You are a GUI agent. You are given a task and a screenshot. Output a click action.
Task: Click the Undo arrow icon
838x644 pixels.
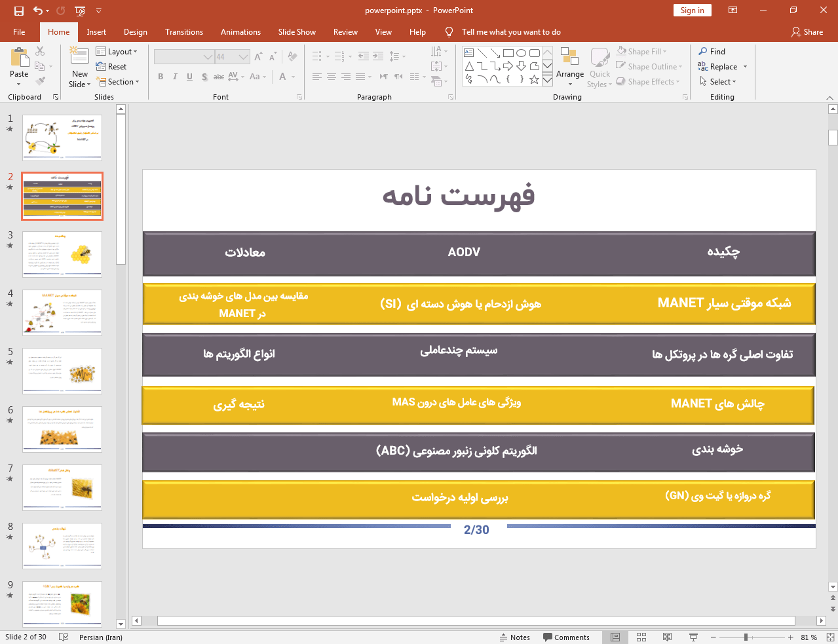38,10
